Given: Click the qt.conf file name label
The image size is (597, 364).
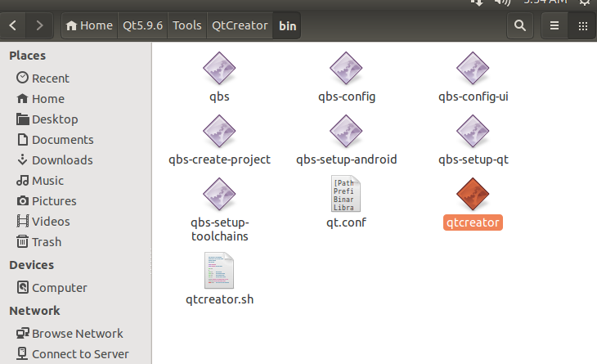Looking at the screenshot, I should coord(346,222).
